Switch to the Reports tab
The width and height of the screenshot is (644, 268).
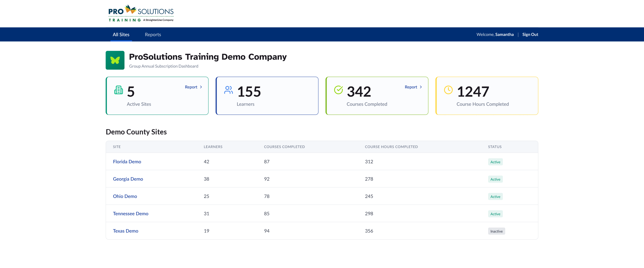(x=153, y=35)
